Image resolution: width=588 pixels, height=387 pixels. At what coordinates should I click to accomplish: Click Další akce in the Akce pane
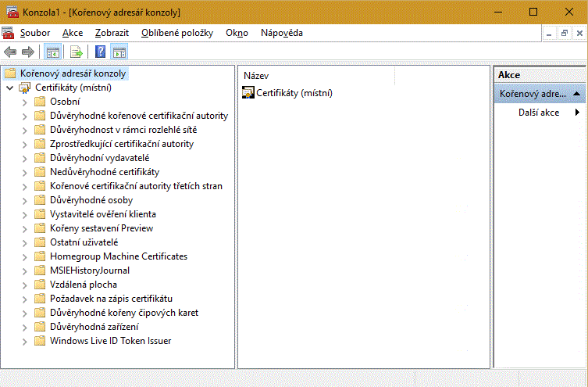[538, 113]
